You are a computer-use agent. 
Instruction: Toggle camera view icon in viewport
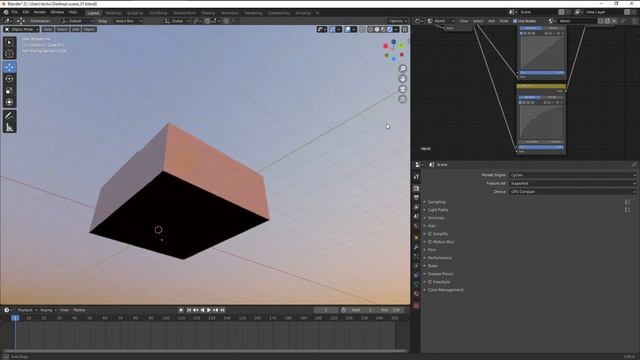coord(402,89)
